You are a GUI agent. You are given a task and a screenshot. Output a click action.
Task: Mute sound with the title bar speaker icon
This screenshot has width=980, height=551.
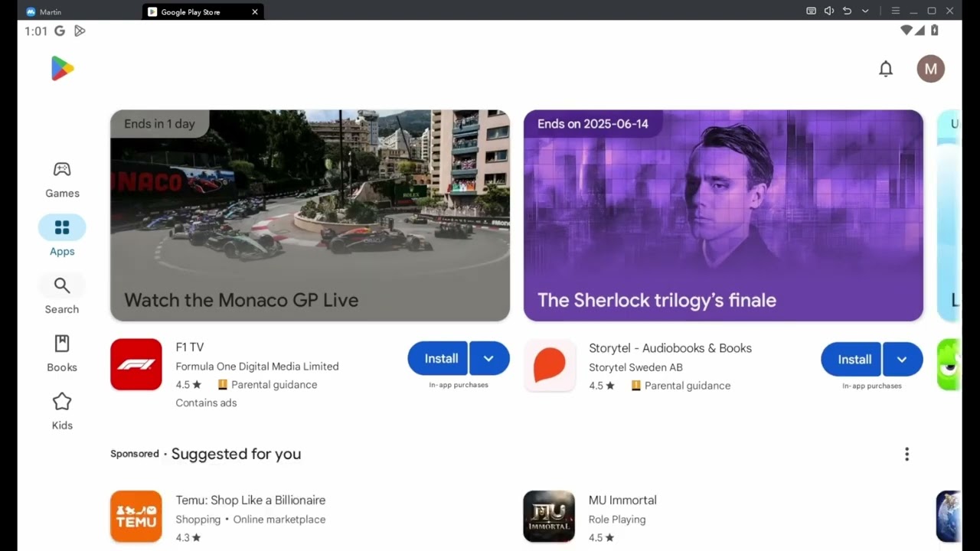click(x=829, y=11)
